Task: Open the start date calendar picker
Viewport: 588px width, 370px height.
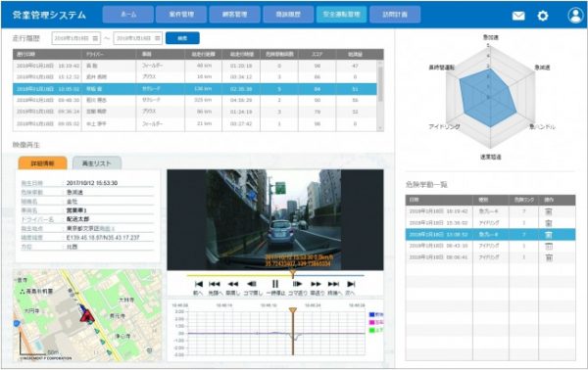Action: click(95, 38)
